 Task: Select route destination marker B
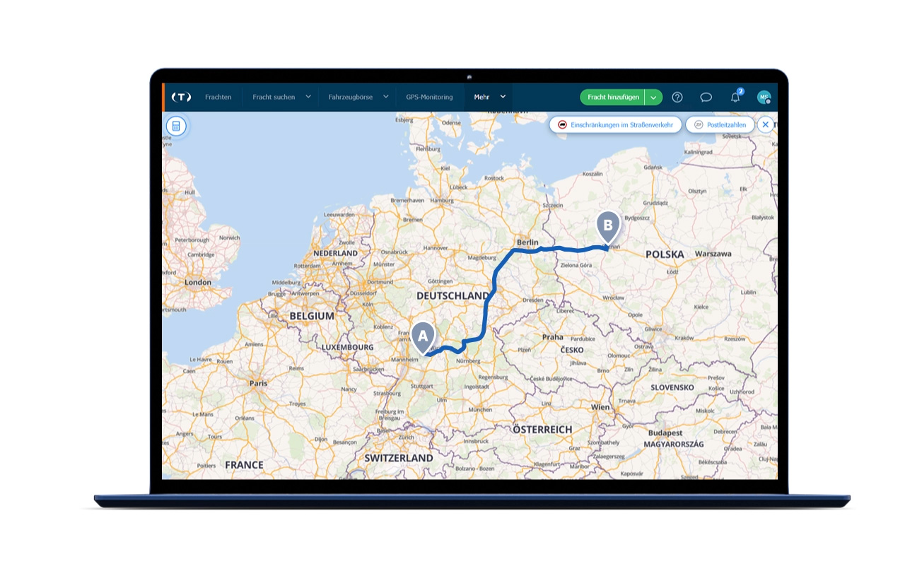608,228
